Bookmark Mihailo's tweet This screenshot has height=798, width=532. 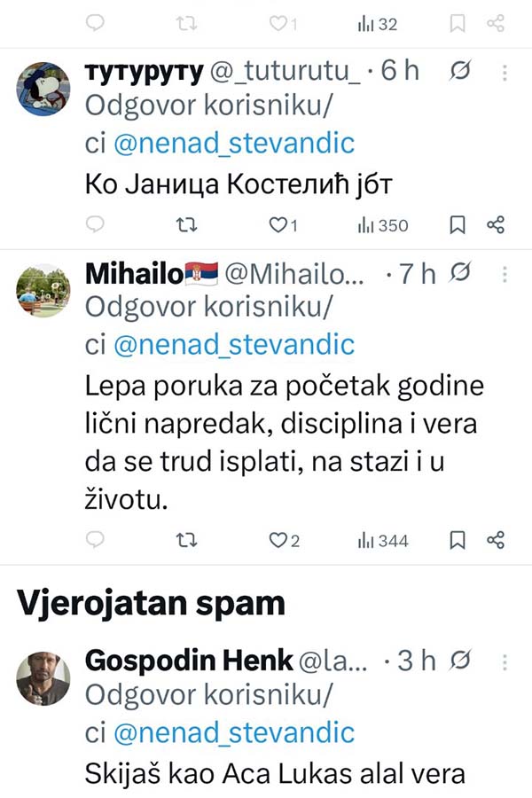458,539
